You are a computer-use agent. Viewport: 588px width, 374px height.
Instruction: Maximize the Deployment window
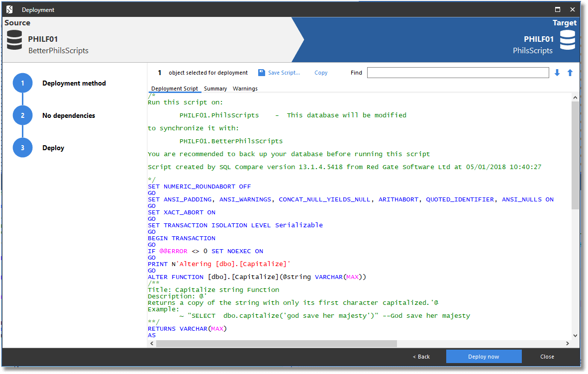pyautogui.click(x=558, y=9)
